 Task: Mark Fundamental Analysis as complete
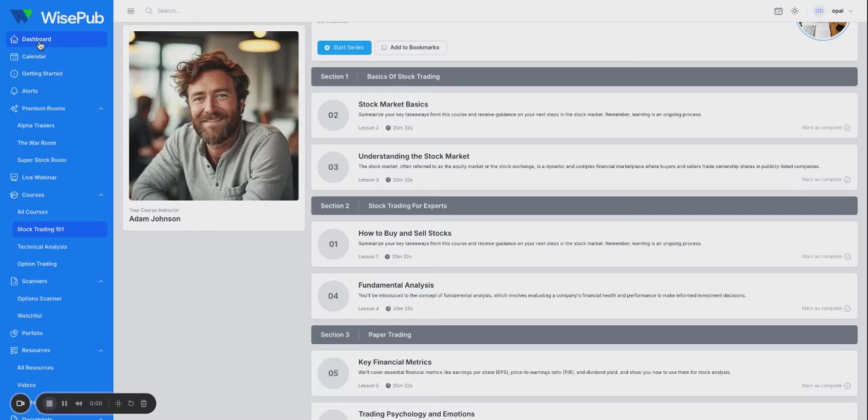pos(826,308)
